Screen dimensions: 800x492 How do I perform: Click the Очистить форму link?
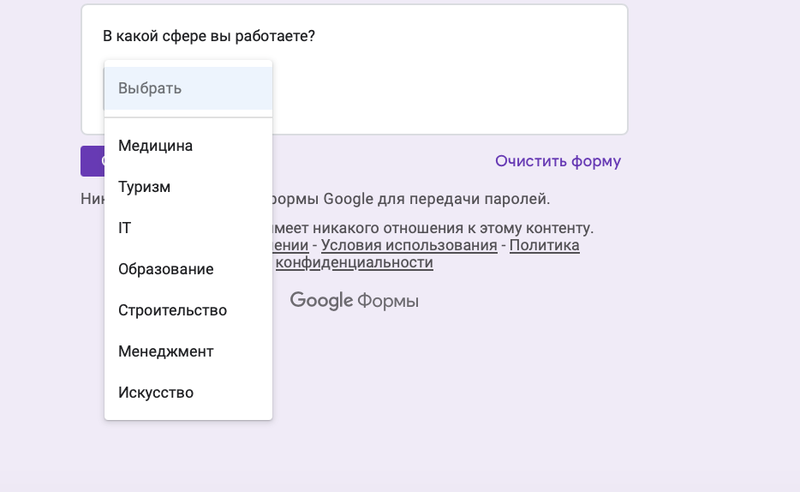pyautogui.click(x=558, y=161)
